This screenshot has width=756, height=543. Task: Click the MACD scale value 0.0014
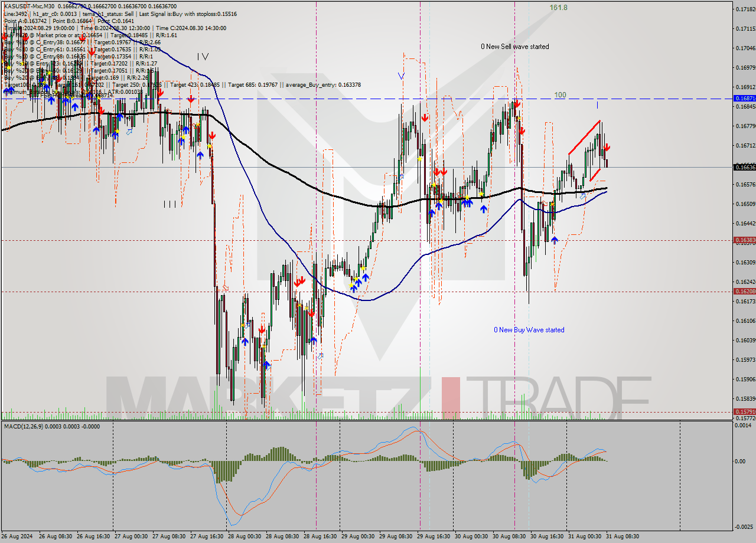click(744, 426)
